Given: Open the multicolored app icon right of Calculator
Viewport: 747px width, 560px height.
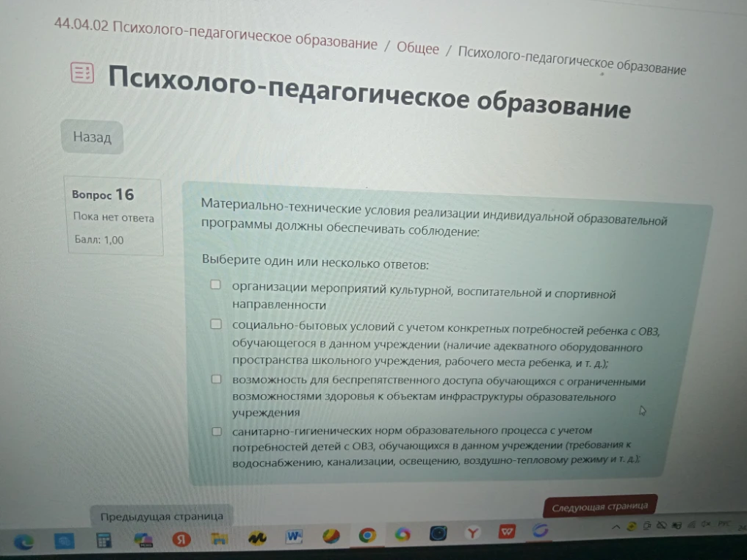Looking at the screenshot, I should point(143,540).
